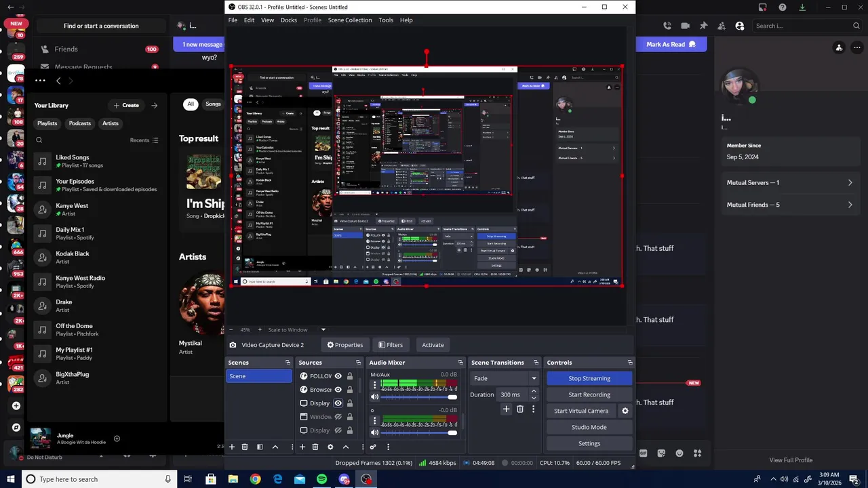The height and width of the screenshot is (488, 868).
Task: Open Spotify in the Windows taskbar
Action: click(x=322, y=479)
